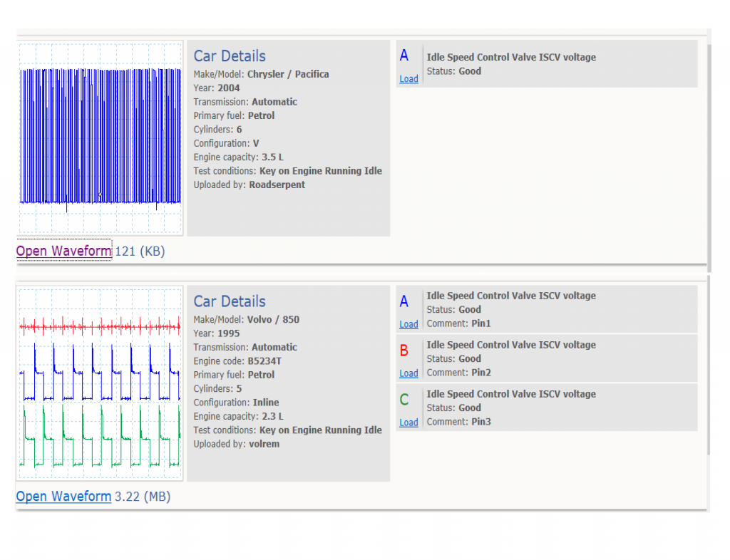Click the blue channel A letter for Volvo
The width and height of the screenshot is (730, 560).
404,301
